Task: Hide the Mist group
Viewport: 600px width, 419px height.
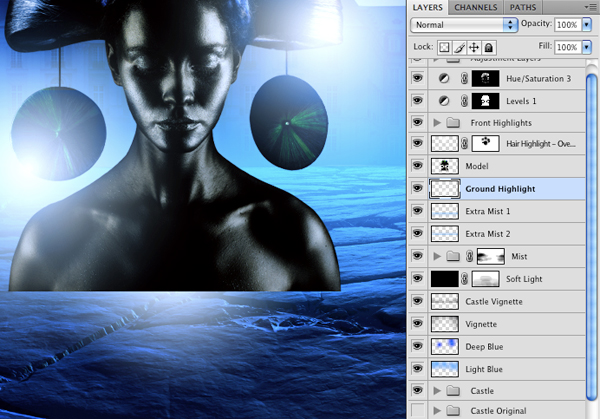Action: coord(417,256)
